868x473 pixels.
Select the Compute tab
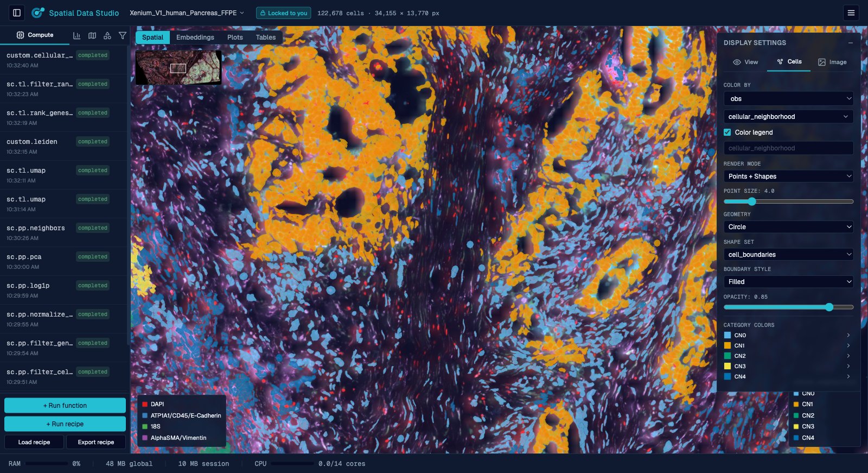pyautogui.click(x=35, y=35)
